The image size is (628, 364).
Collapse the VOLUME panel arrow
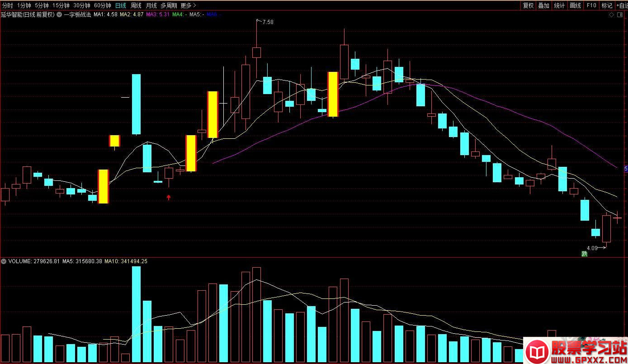4,261
